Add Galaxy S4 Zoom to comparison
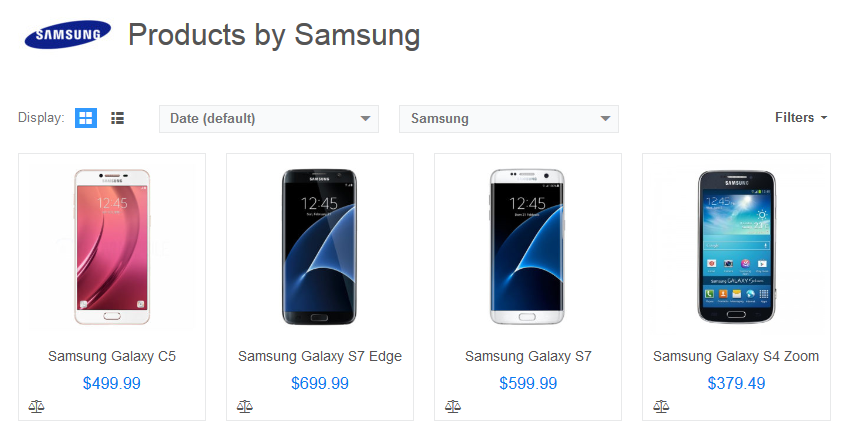 point(661,406)
